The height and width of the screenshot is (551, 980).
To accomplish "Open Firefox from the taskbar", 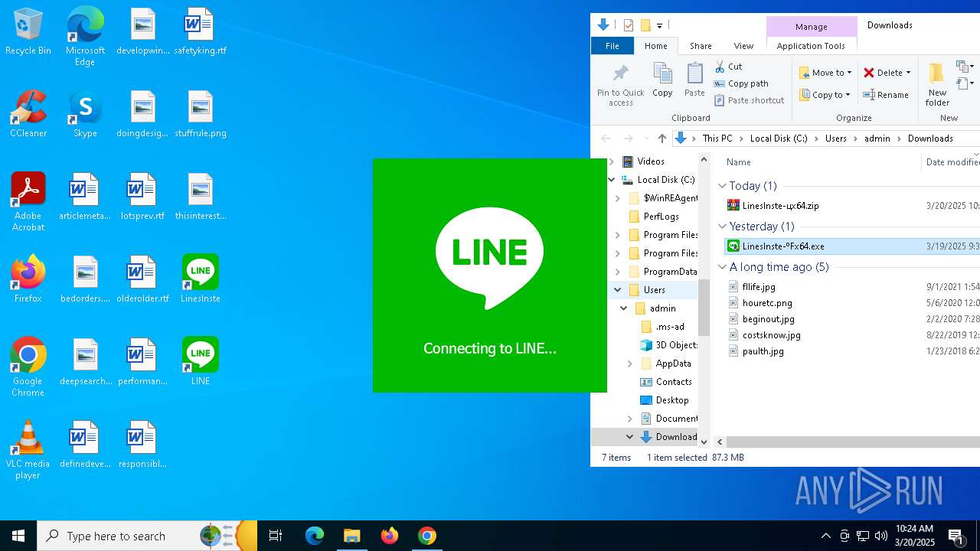I will pos(390,536).
